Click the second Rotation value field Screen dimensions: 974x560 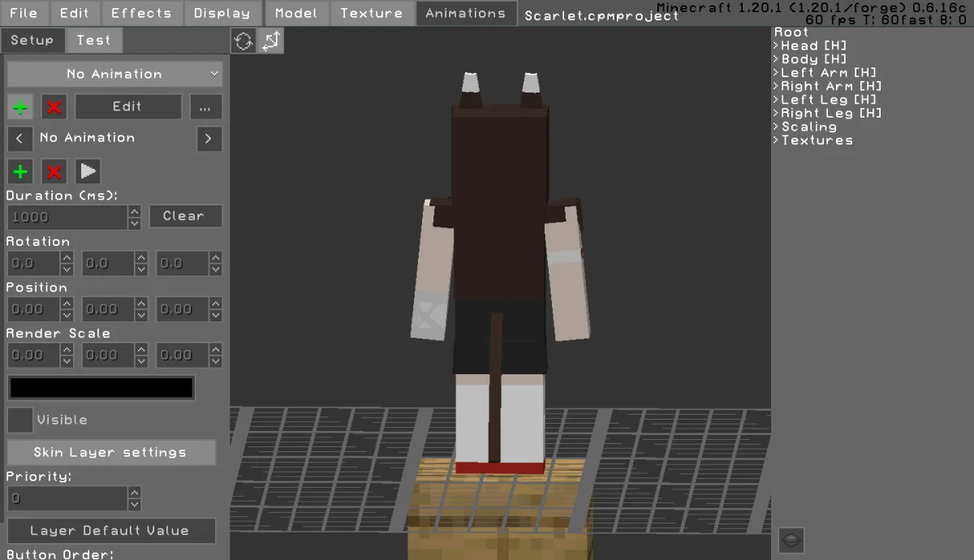[x=108, y=264]
